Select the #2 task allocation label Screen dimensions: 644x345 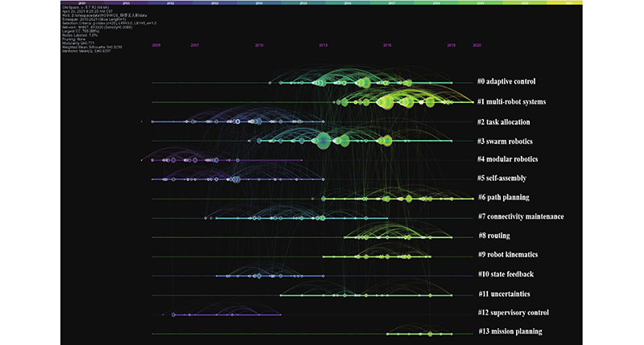click(x=504, y=122)
